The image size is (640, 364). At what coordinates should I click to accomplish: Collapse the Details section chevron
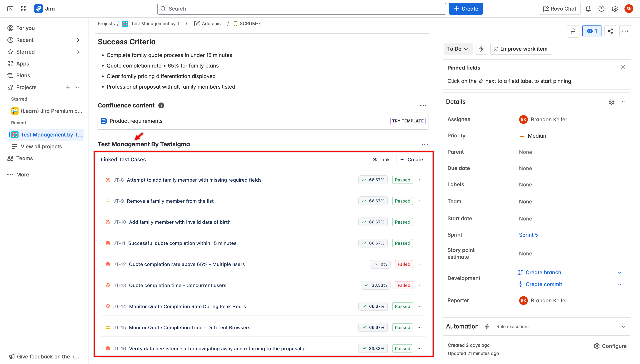623,102
